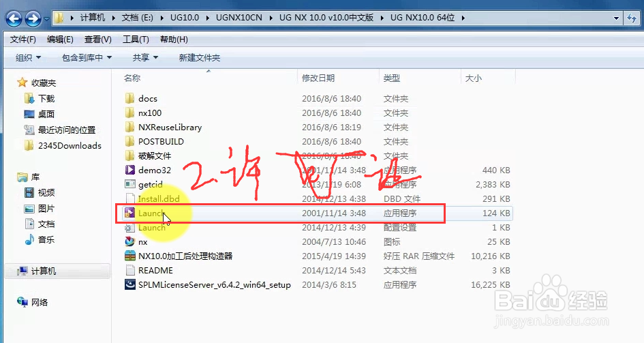The height and width of the screenshot is (343, 644).
Task: Open the 工具(T) menu
Action: pos(136,40)
